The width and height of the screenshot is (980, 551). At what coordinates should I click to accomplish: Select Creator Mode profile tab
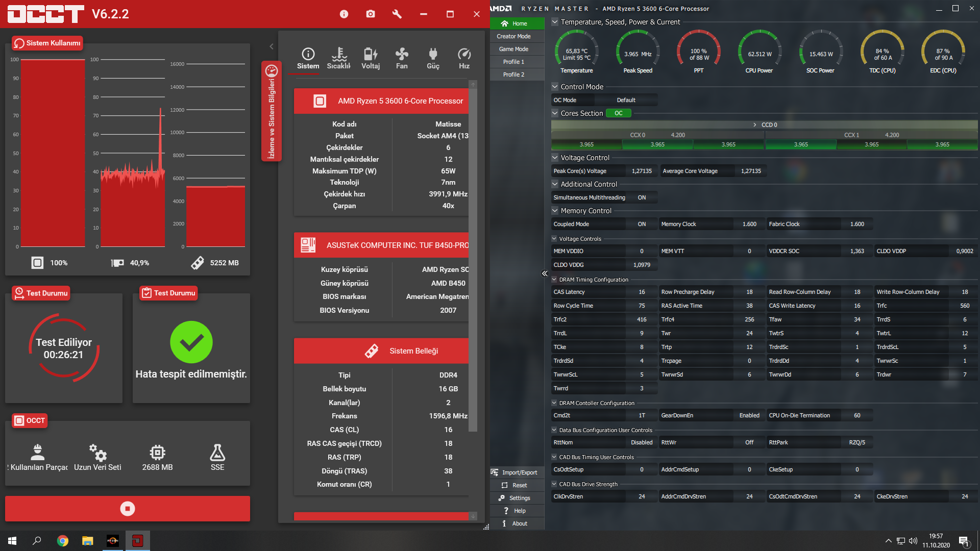point(513,36)
